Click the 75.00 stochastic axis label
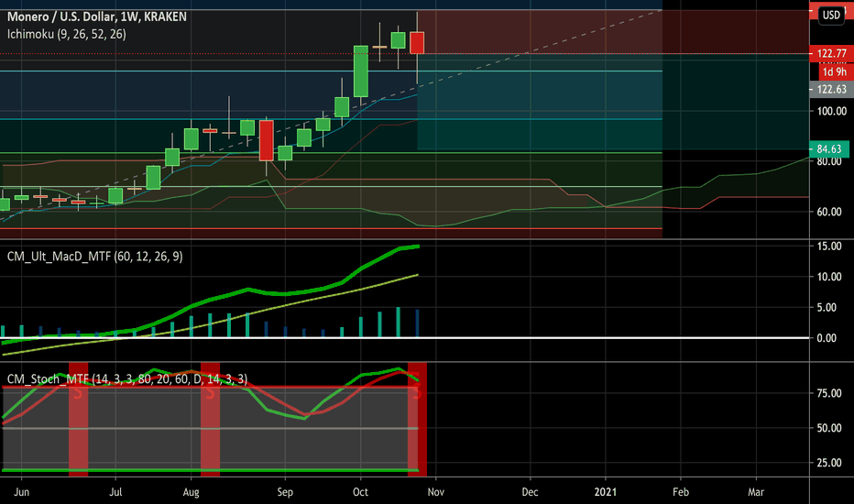This screenshot has width=854, height=504. click(x=829, y=393)
